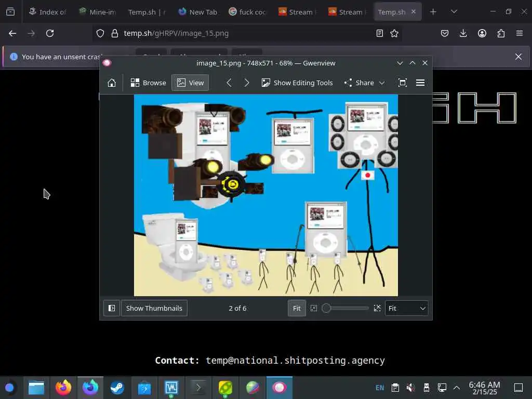Click the displayed iPod collage image
Screen dimensions: 532x399
[265, 195]
